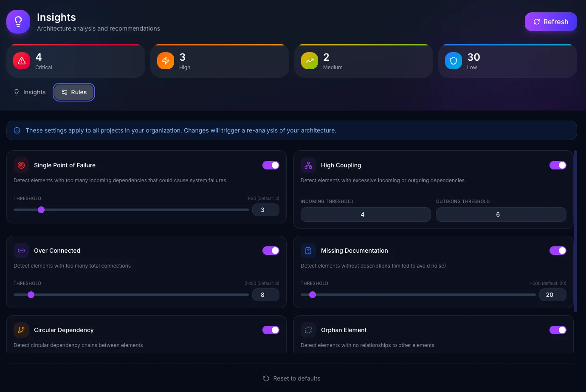Switch to the Insights tab
The height and width of the screenshot is (392, 586).
click(29, 92)
